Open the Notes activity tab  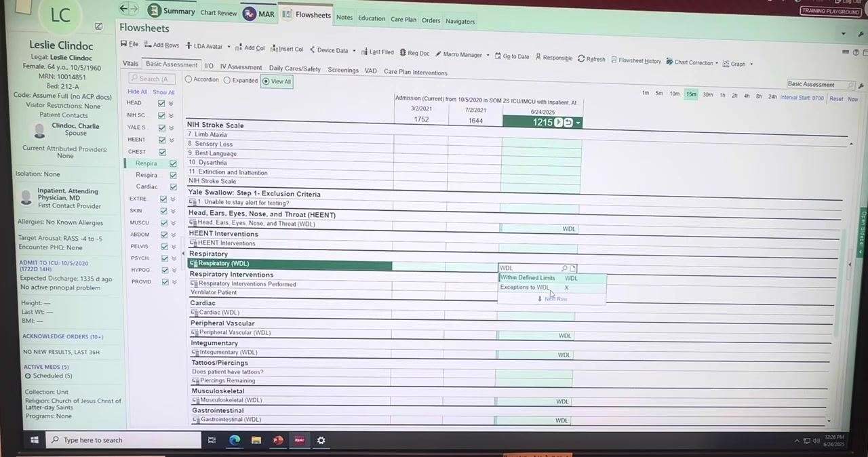(344, 18)
